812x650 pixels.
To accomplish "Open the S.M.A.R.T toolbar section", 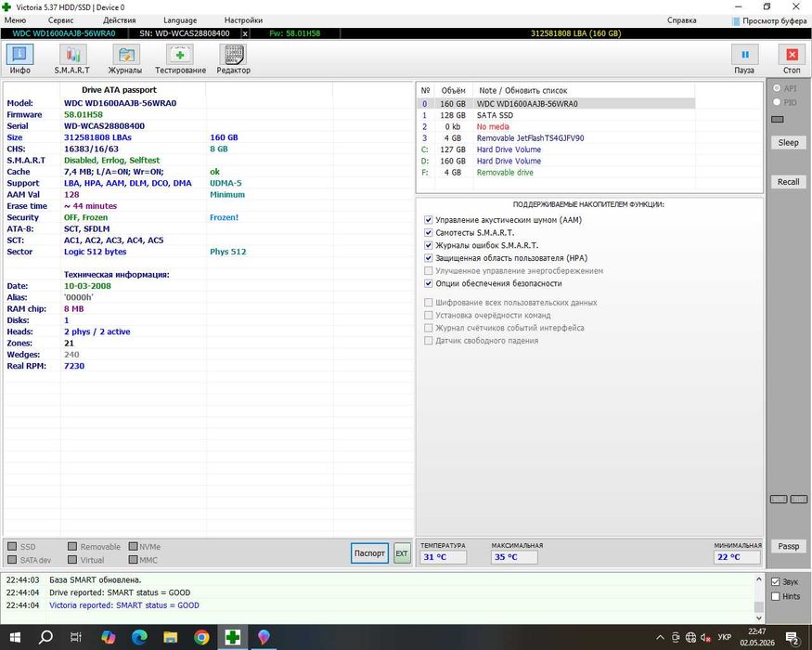I will pyautogui.click(x=72, y=59).
